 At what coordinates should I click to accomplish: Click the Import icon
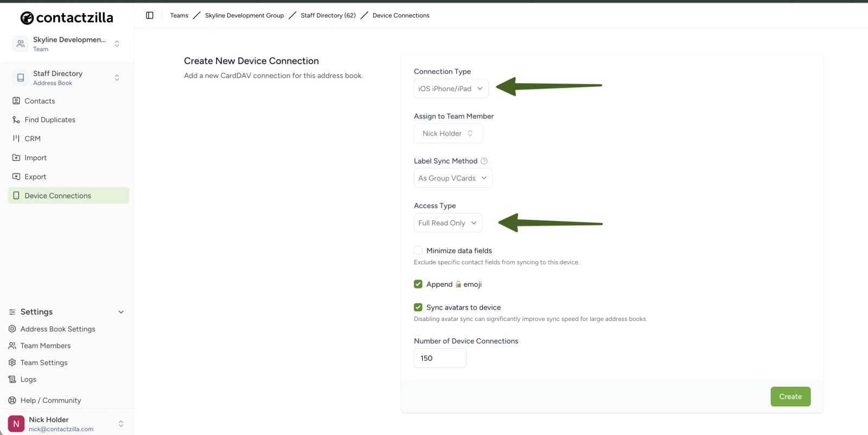(16, 157)
